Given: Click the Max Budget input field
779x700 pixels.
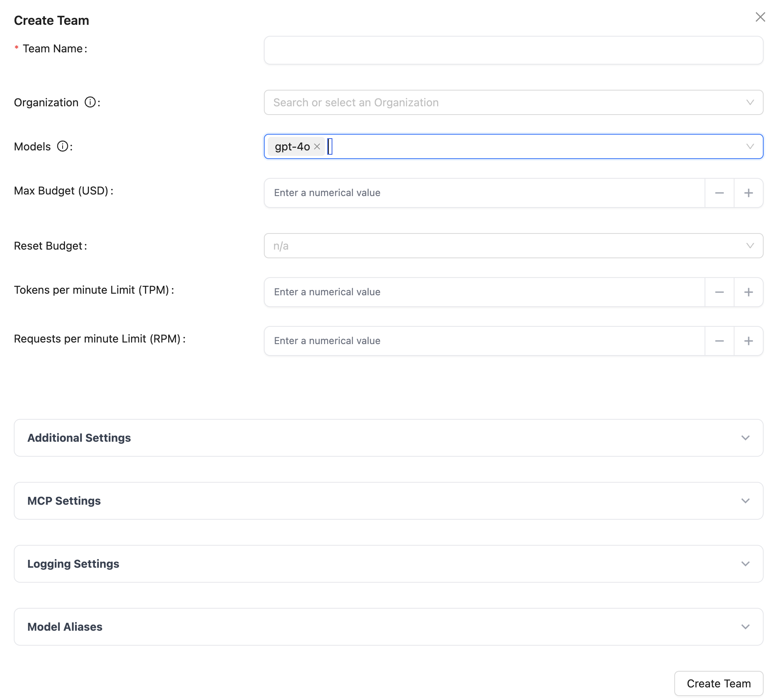Looking at the screenshot, I should coord(484,193).
